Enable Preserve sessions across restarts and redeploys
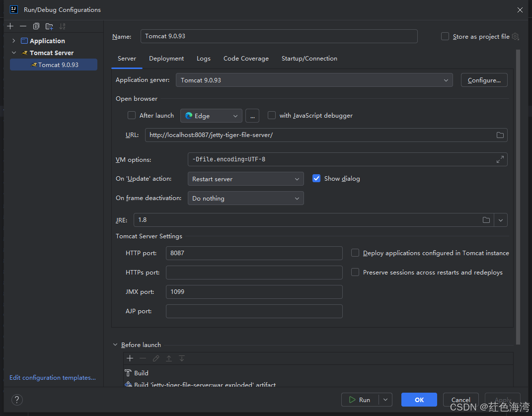532x416 pixels. 355,272
